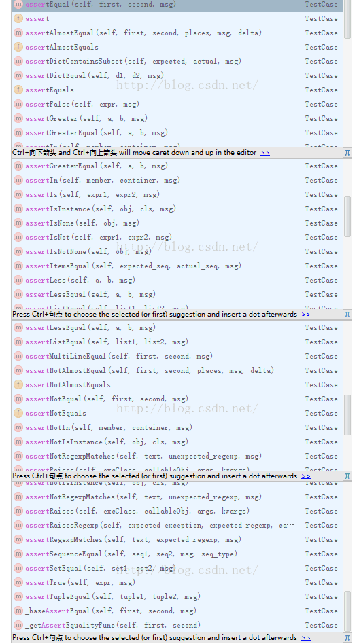The height and width of the screenshot is (644, 359).
Task: Select assertNotRegexpMatches in the third popup
Action: coord(177,456)
